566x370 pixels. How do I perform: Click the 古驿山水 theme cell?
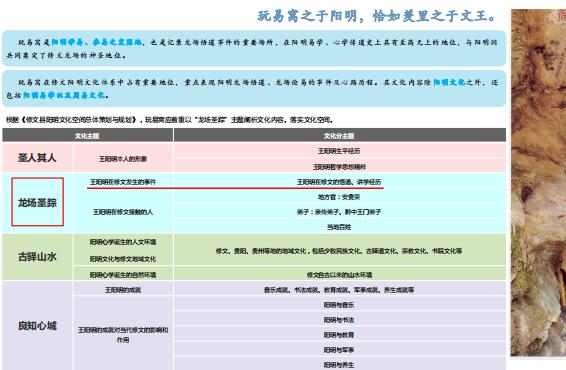(37, 257)
